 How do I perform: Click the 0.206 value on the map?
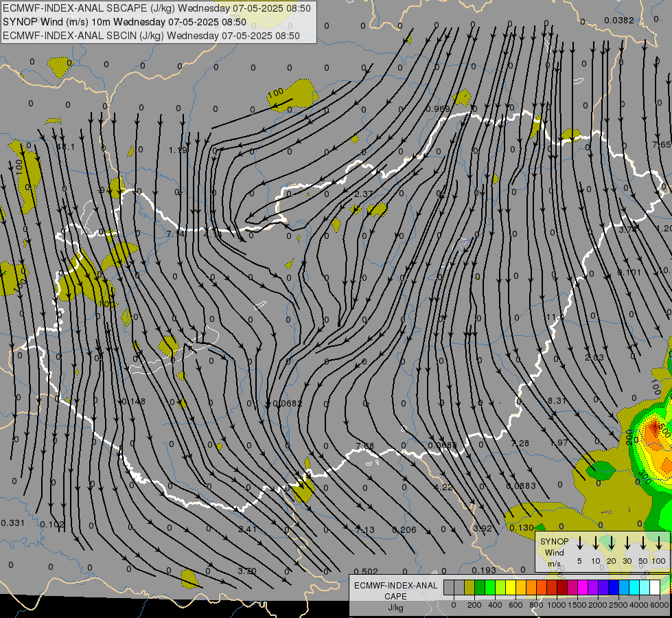404,530
